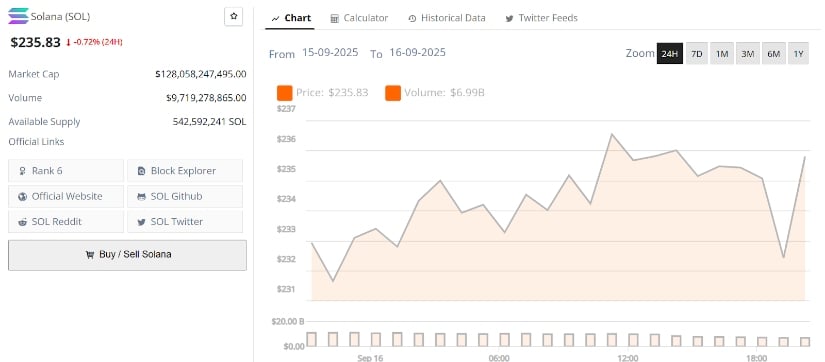Set zoom range to 7D
The width and height of the screenshot is (825, 362).
tap(697, 54)
